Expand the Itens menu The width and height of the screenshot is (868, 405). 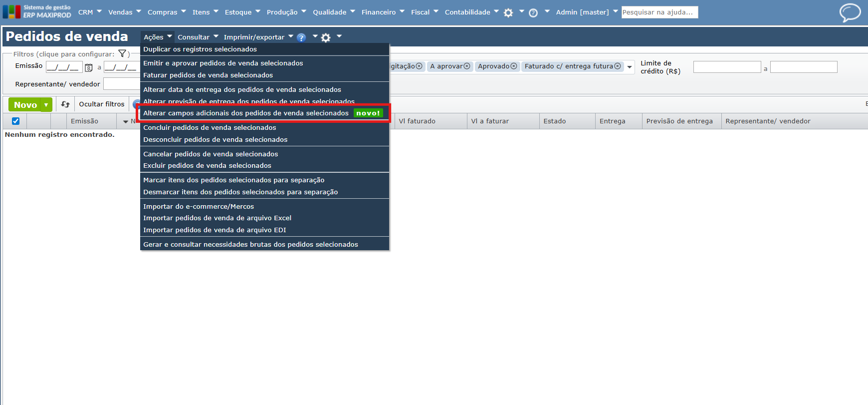206,12
